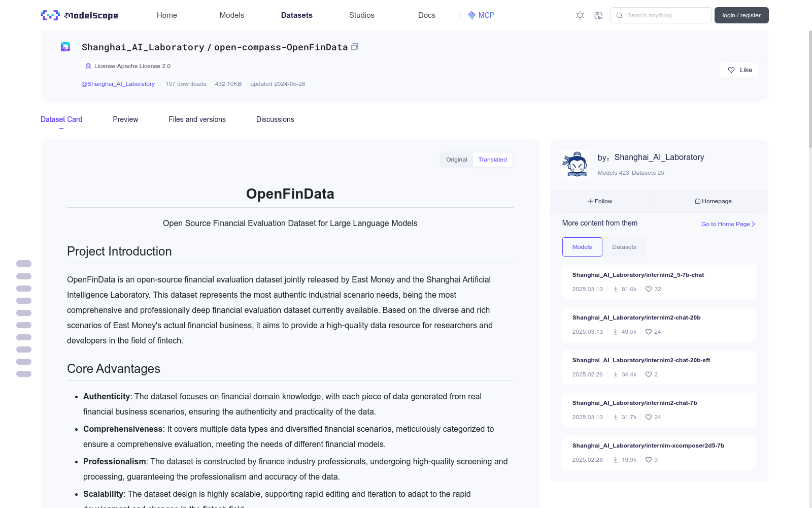Open Datasets in top navigation
Viewport: 812px width, 508px height.
pyautogui.click(x=297, y=15)
